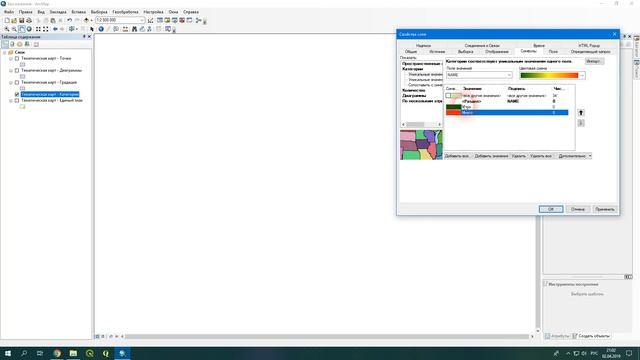The image size is (640, 360).
Task: Click the Add Data icon
Action: click(x=86, y=20)
